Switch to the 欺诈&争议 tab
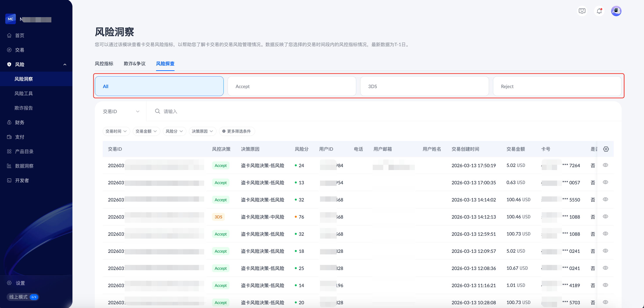The height and width of the screenshot is (308, 644). (x=135, y=64)
